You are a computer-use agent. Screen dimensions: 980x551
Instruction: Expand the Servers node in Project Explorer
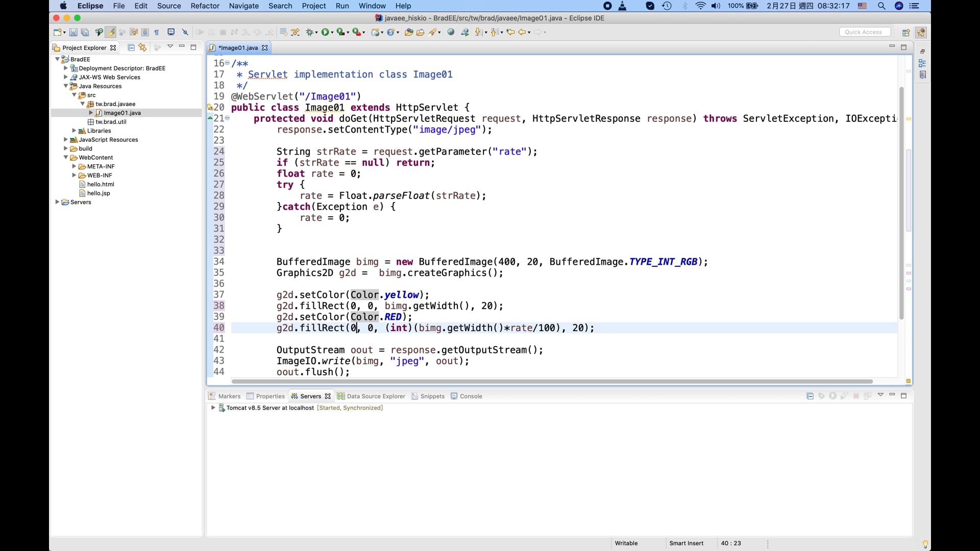(58, 202)
